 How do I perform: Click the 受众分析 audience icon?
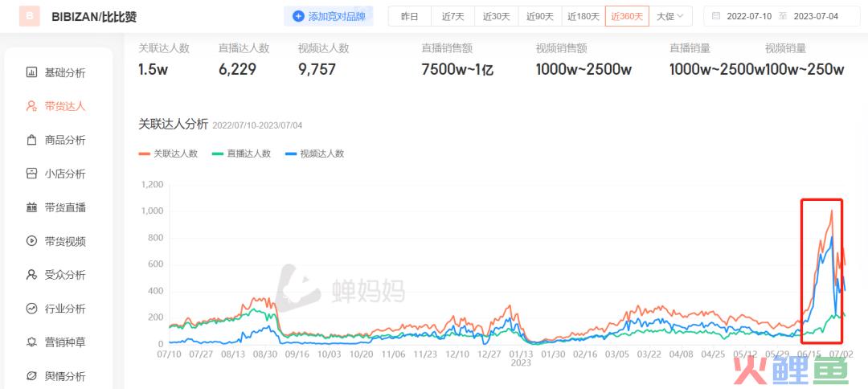[x=32, y=275]
